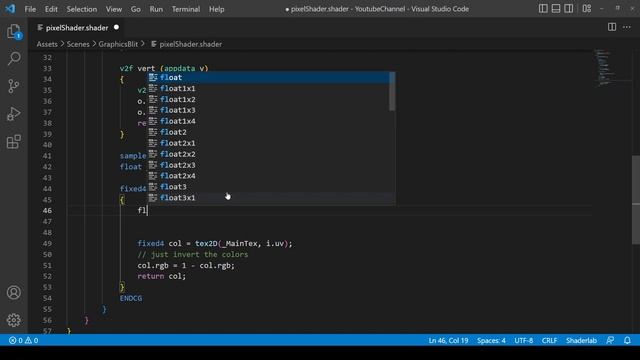Go to line via Ln 46, Col 19
Screen dimensions: 640x360
pos(448,340)
